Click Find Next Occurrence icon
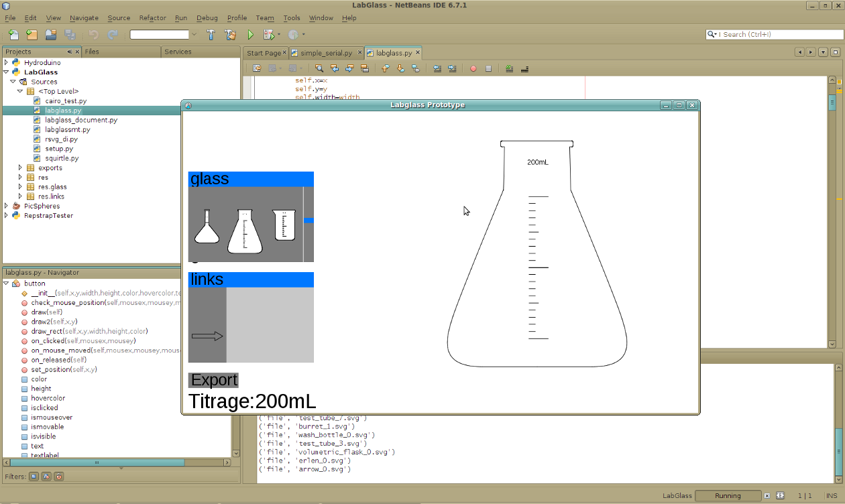Screen dimensions: 845x504 click(x=349, y=68)
